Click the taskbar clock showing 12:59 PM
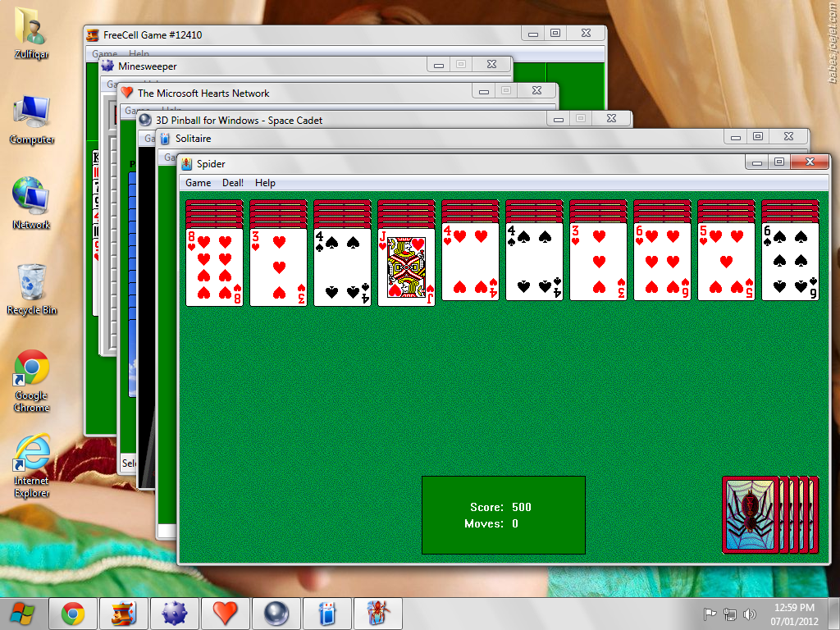This screenshot has width=840, height=630. [794, 614]
